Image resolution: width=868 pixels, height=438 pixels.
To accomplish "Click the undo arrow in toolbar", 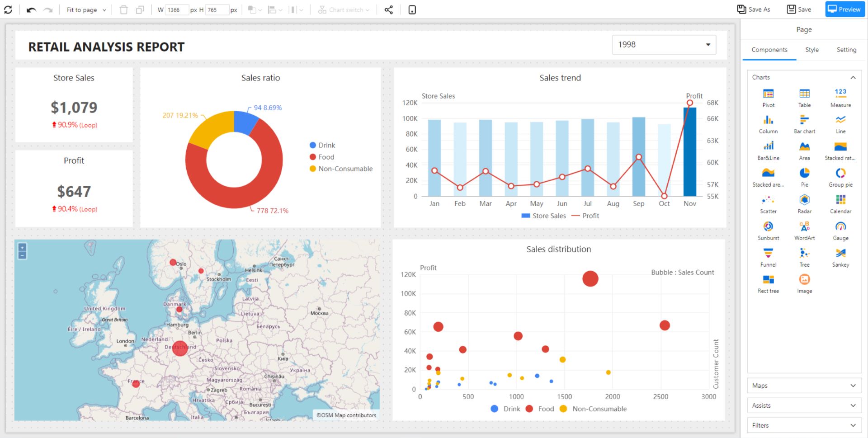I will point(31,10).
